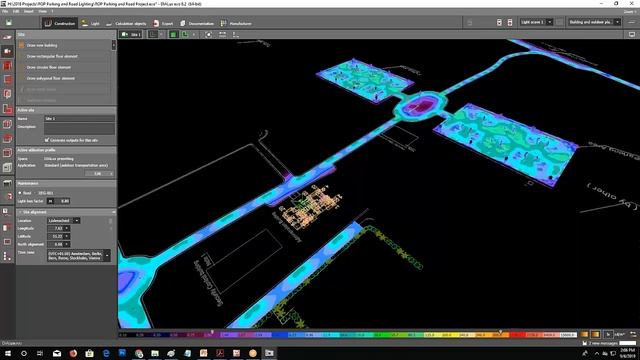The height and width of the screenshot is (360, 640).
Task: Activate the green 3D view icon
Action: [173, 35]
